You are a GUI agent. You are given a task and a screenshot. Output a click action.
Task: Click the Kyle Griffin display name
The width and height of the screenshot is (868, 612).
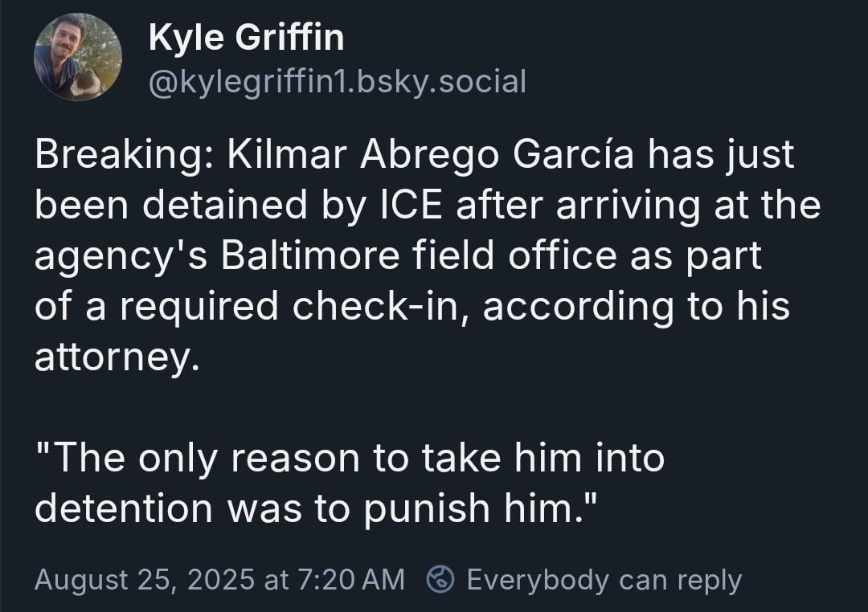pyautogui.click(x=247, y=38)
